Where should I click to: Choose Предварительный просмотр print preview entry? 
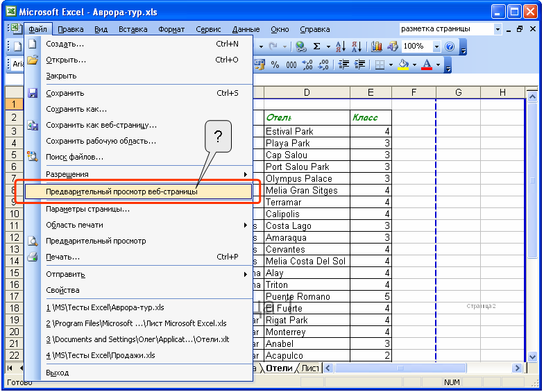tap(138, 241)
